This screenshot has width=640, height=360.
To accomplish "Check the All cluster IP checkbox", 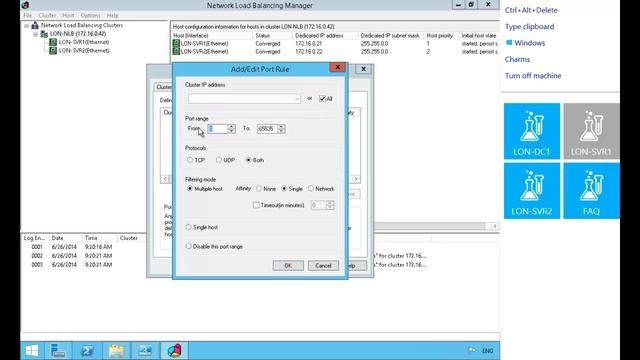I will (322, 99).
